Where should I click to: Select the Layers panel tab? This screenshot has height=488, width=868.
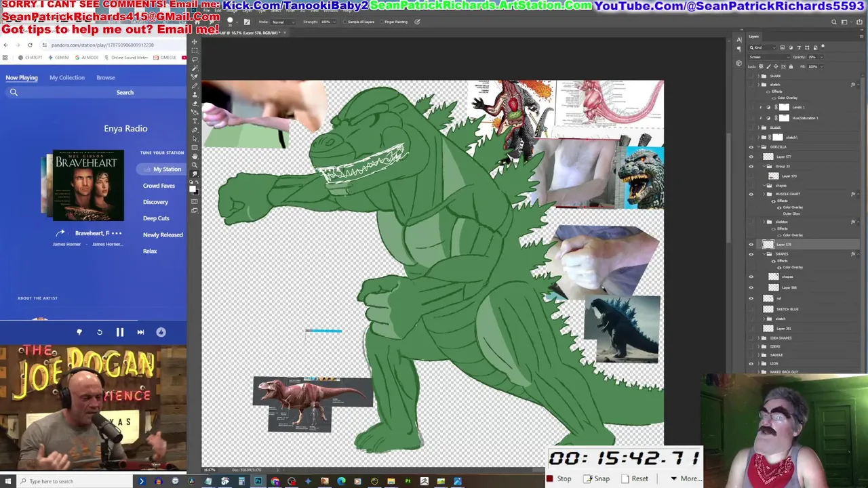click(754, 37)
